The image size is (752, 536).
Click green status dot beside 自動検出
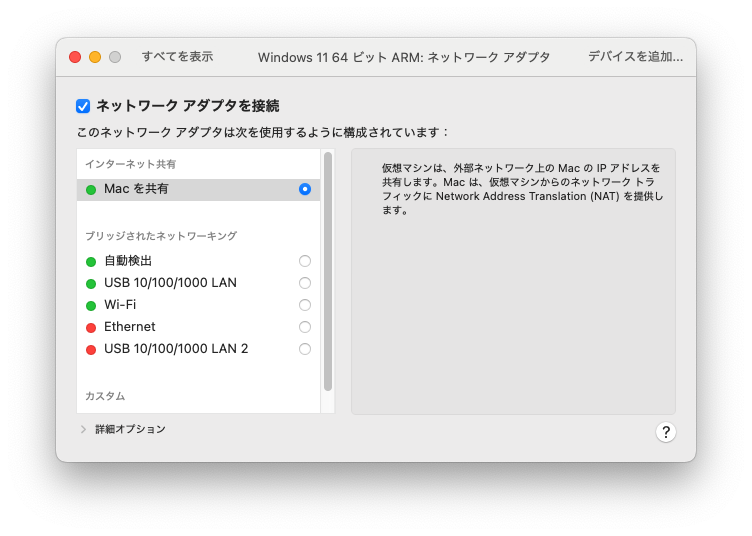[x=91, y=261]
